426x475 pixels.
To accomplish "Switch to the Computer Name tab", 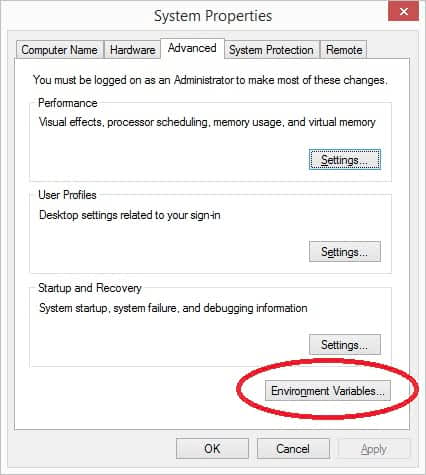I will [x=59, y=50].
